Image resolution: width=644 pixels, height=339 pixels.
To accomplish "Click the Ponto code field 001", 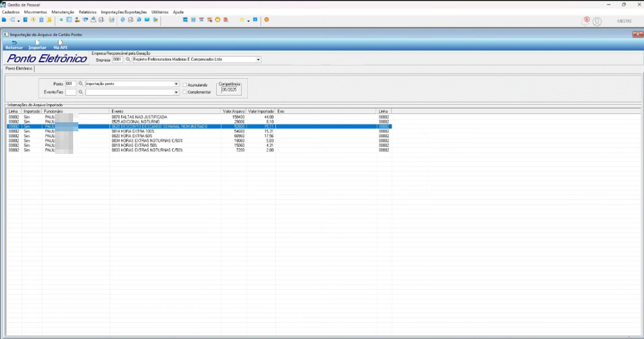I will (x=71, y=83).
